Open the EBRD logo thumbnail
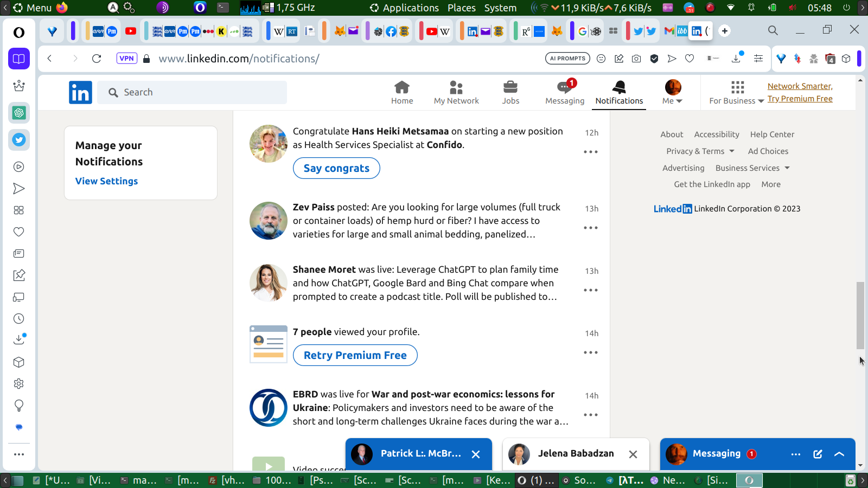The height and width of the screenshot is (488, 868). pyautogui.click(x=269, y=408)
